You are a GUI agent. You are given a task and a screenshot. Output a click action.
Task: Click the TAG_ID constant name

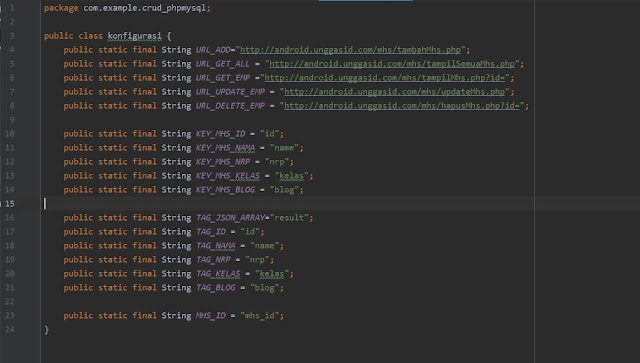coord(211,232)
